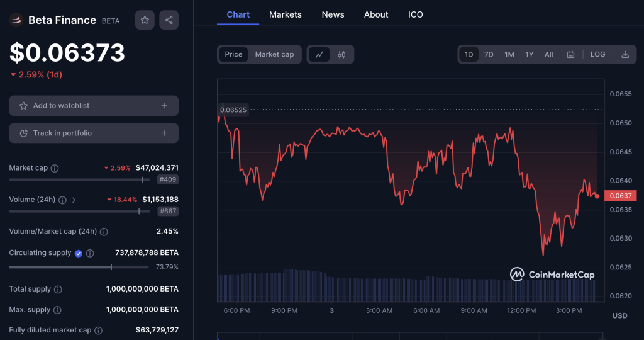Open the Chart tab
Image resolution: width=644 pixels, height=340 pixels.
238,14
